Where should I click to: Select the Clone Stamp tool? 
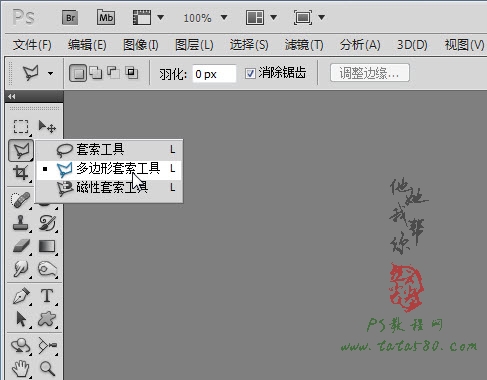(x=21, y=223)
